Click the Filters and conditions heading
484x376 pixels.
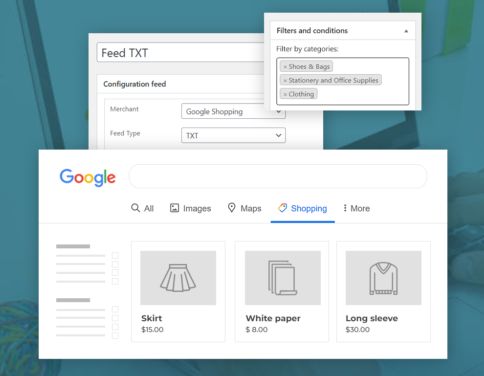pyautogui.click(x=312, y=31)
